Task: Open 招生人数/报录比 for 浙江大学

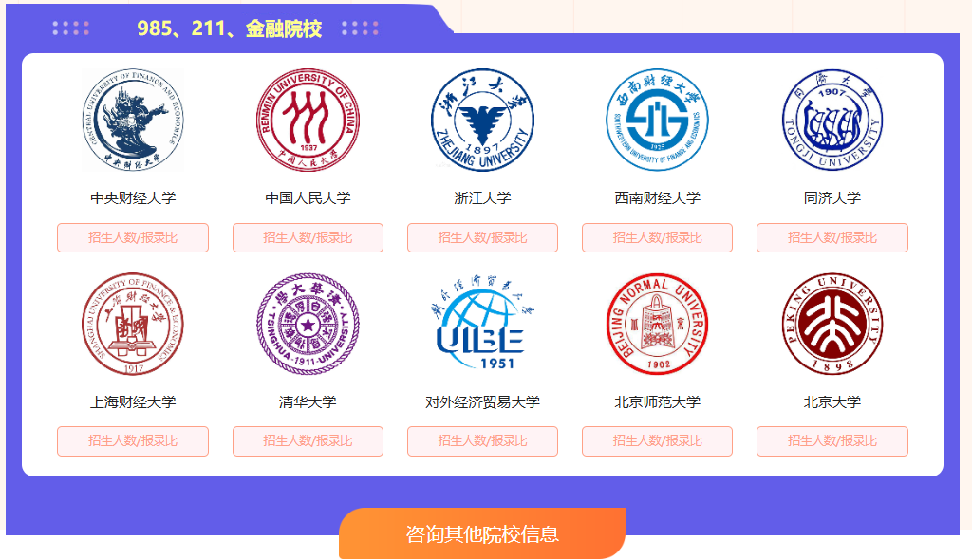Action: [x=482, y=237]
